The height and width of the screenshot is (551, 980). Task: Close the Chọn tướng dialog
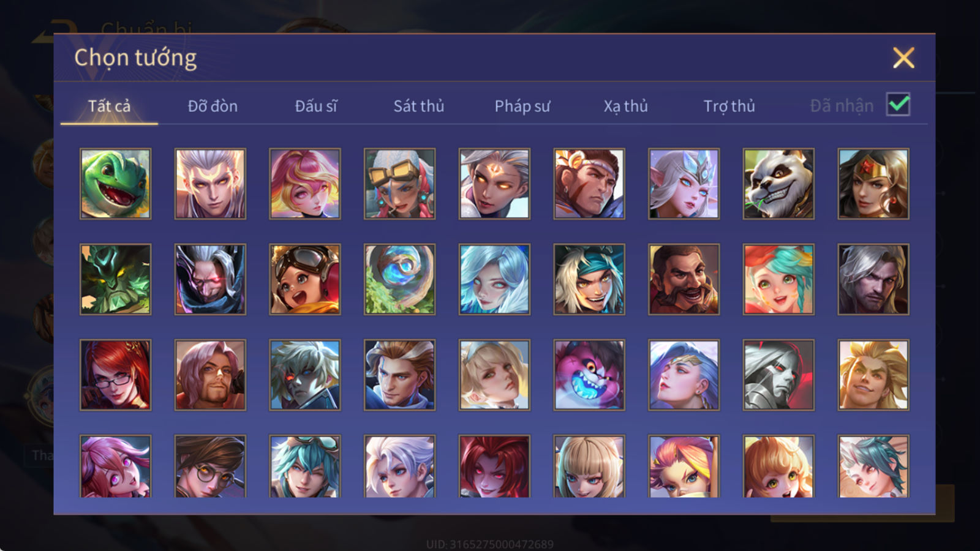coord(903,58)
